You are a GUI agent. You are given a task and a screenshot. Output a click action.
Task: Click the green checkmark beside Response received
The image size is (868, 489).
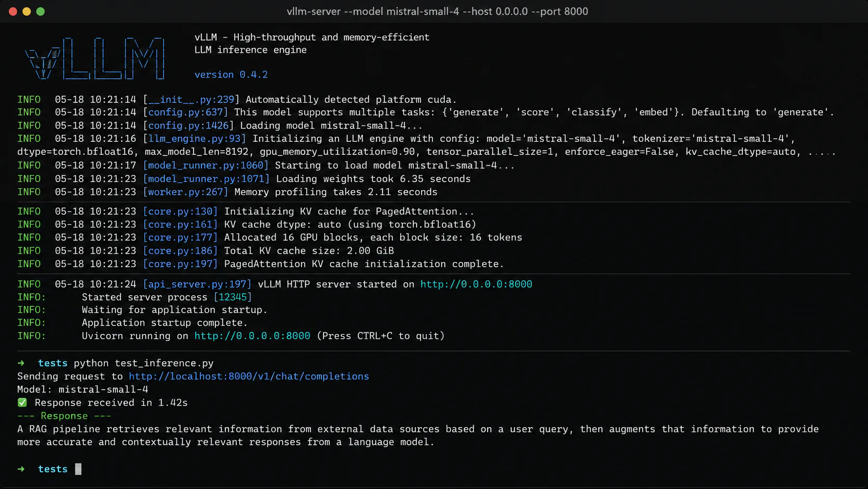(22, 403)
